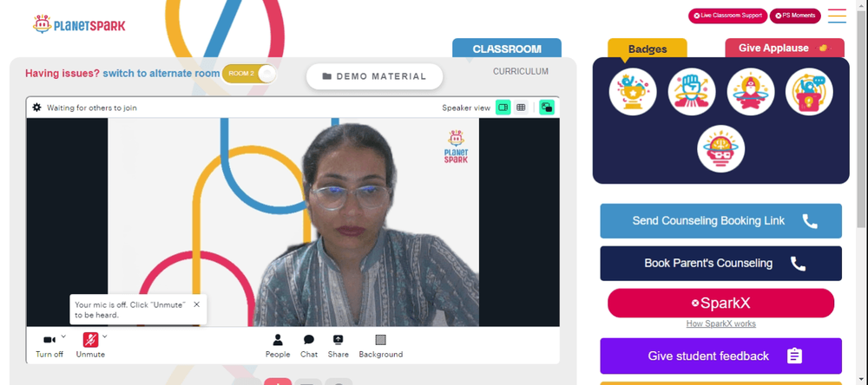The image size is (868, 385).
Task: Award the raised fist badge
Action: [692, 92]
